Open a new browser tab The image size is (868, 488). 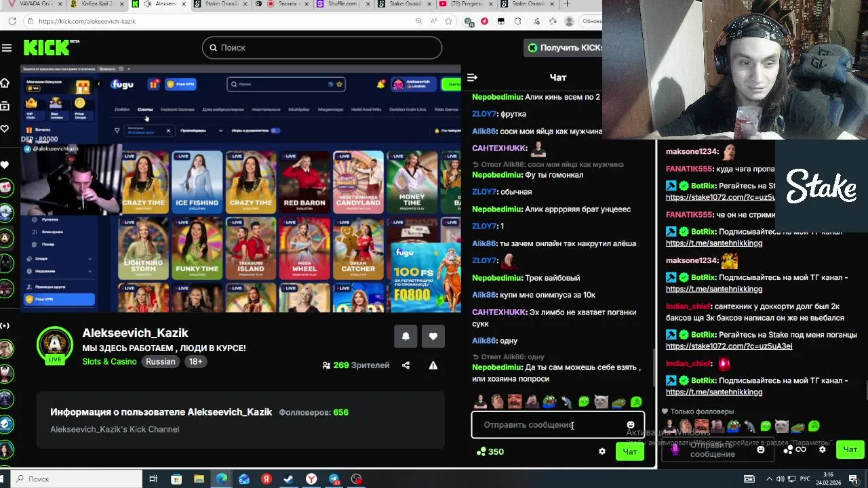(567, 4)
